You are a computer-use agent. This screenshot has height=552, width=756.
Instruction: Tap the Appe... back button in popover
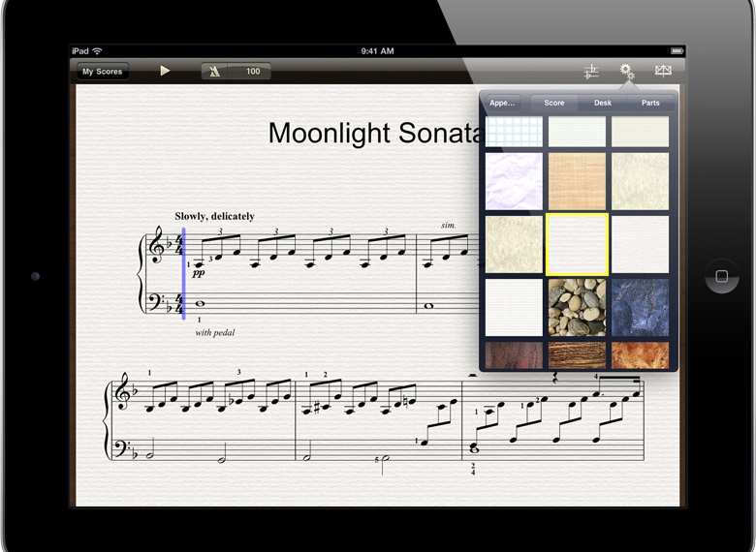(503, 103)
